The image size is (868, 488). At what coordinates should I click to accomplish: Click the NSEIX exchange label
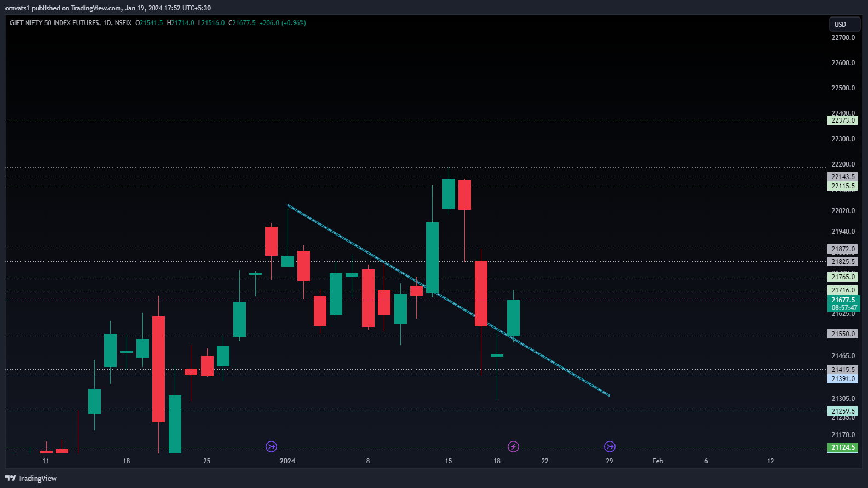click(x=123, y=23)
